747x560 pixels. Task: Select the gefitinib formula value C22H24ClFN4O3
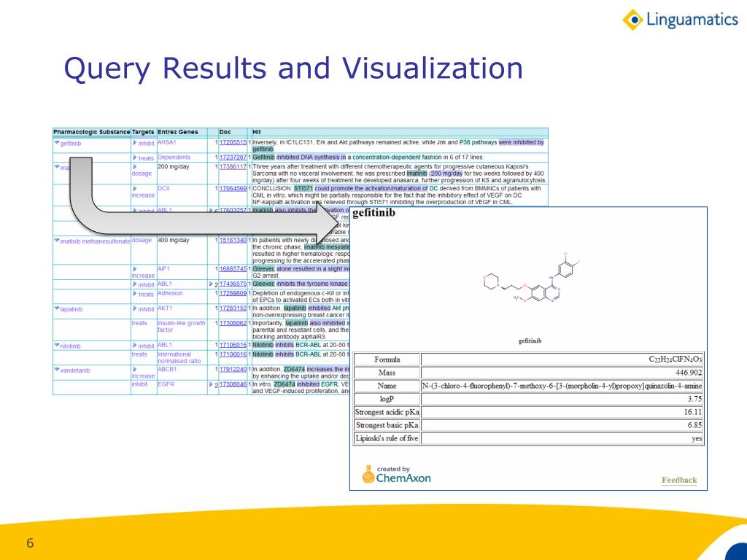pyautogui.click(x=675, y=359)
